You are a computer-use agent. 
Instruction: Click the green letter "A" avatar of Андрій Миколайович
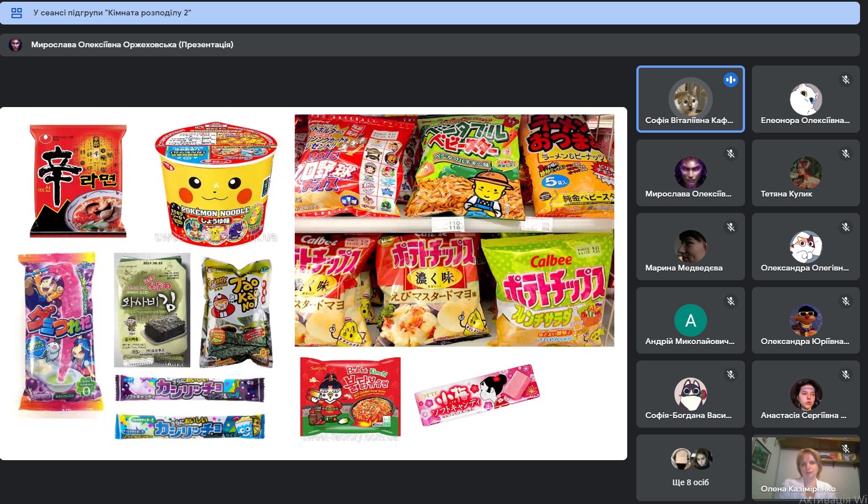point(690,320)
